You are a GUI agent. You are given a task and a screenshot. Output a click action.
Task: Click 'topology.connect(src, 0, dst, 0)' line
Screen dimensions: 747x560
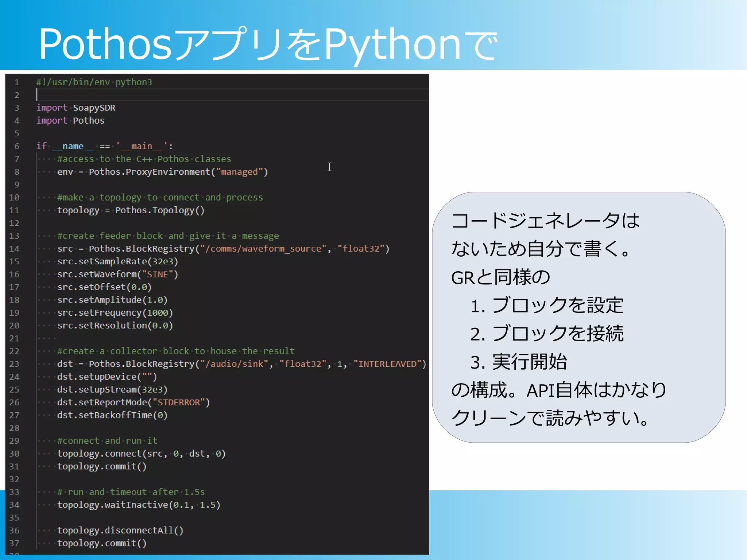142,454
